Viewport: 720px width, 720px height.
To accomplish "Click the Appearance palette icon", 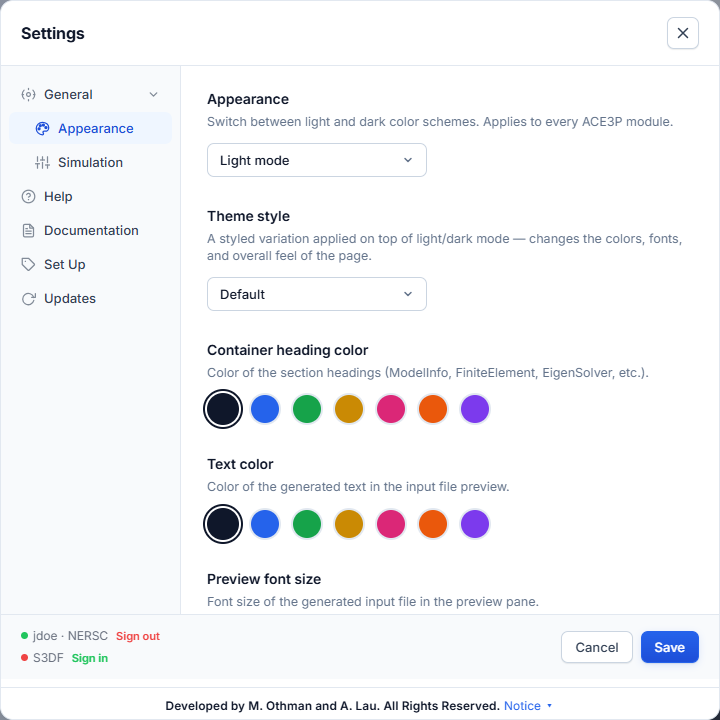I will click(42, 129).
